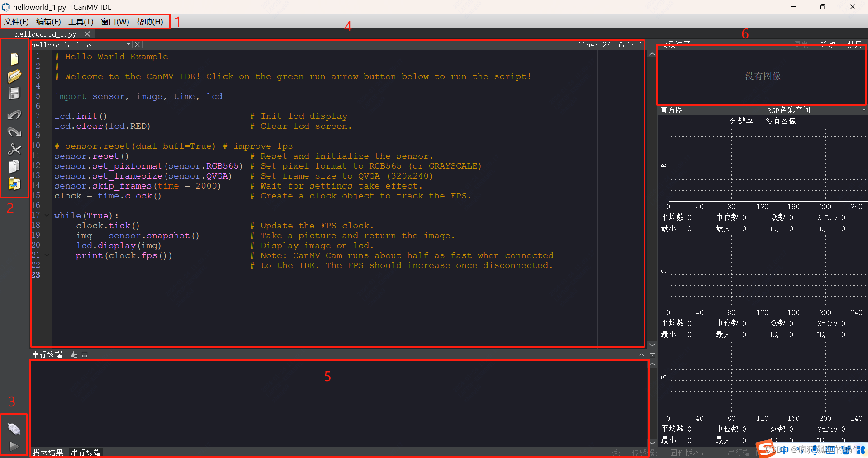
Task: Click on 'lcd.init()' at line 7
Action: pyautogui.click(x=81, y=116)
